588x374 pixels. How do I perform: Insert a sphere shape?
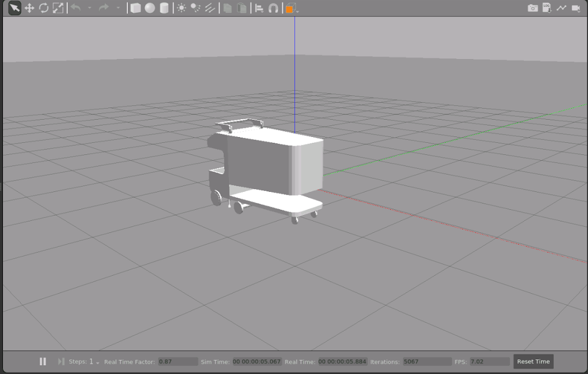tap(150, 8)
